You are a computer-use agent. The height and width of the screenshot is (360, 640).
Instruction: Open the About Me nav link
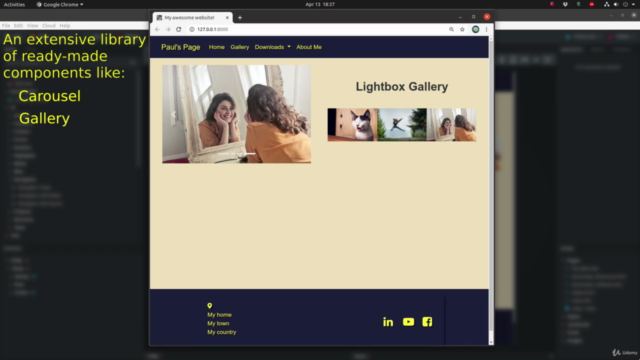(309, 47)
